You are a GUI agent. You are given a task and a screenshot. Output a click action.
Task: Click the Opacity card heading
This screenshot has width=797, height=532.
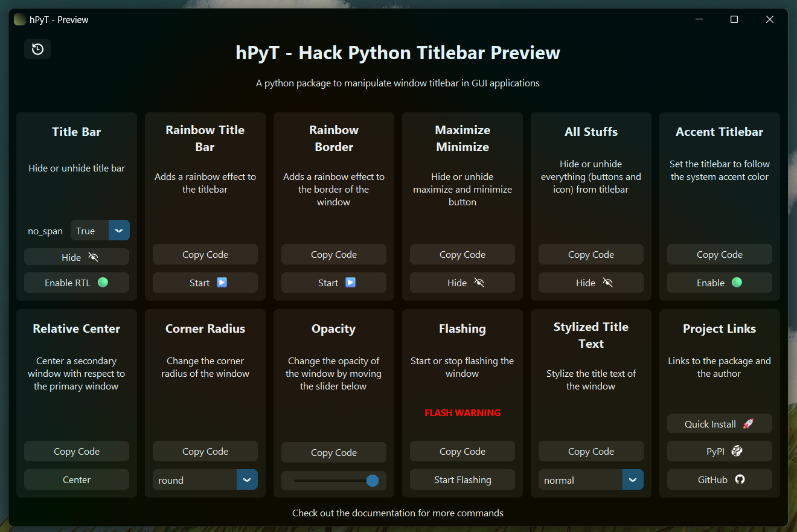click(334, 328)
